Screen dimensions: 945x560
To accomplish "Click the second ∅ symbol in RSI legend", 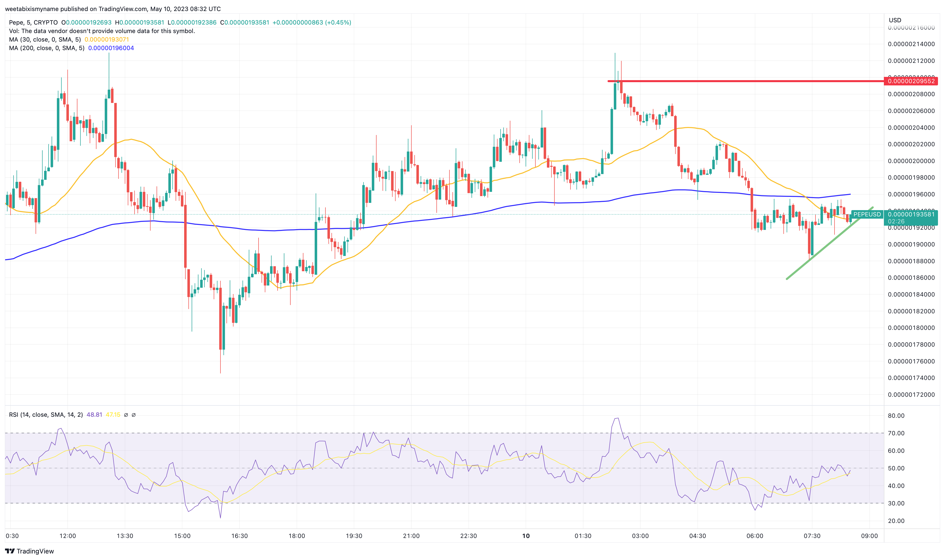I will coord(134,415).
